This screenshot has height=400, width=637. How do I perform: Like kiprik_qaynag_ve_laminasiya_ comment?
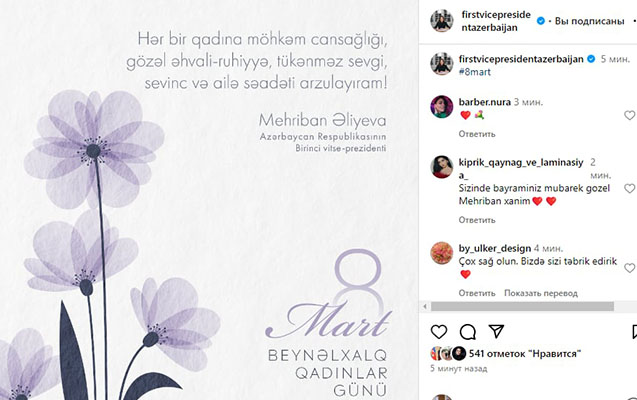click(629, 188)
